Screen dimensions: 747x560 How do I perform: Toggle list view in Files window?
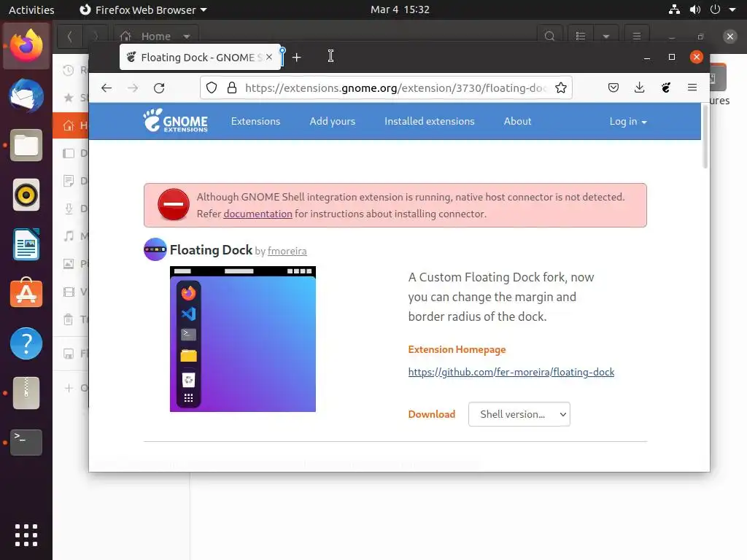(580, 36)
